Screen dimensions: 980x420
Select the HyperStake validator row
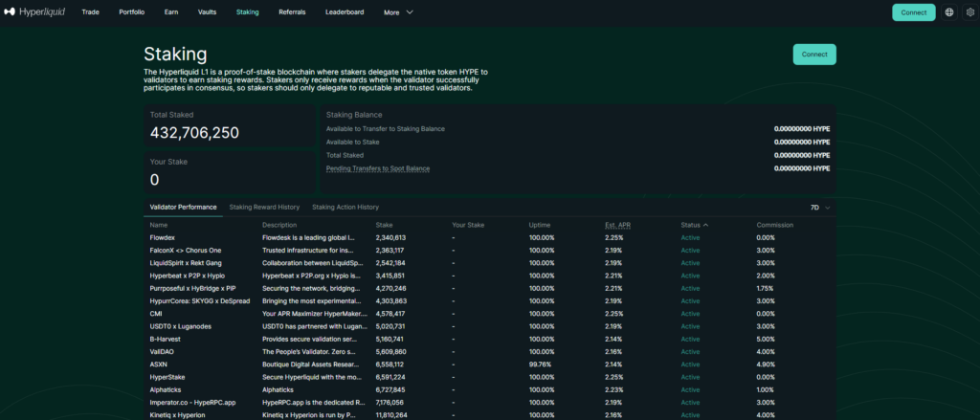[x=167, y=377]
